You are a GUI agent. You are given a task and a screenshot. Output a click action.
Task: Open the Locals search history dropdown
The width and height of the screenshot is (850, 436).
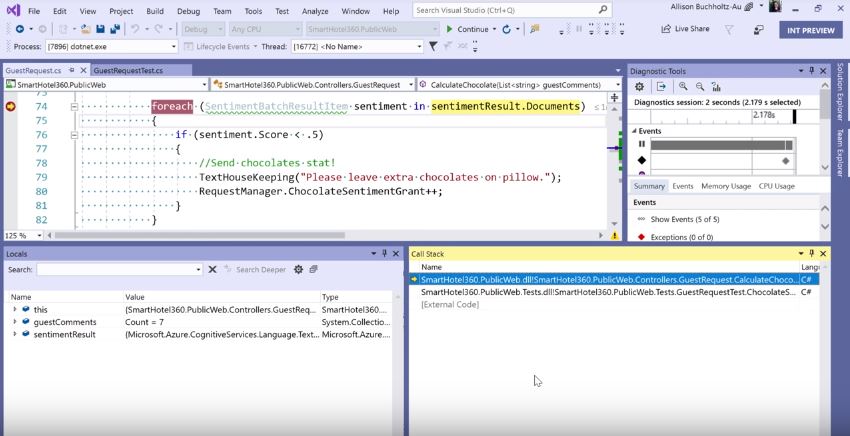pyautogui.click(x=198, y=270)
